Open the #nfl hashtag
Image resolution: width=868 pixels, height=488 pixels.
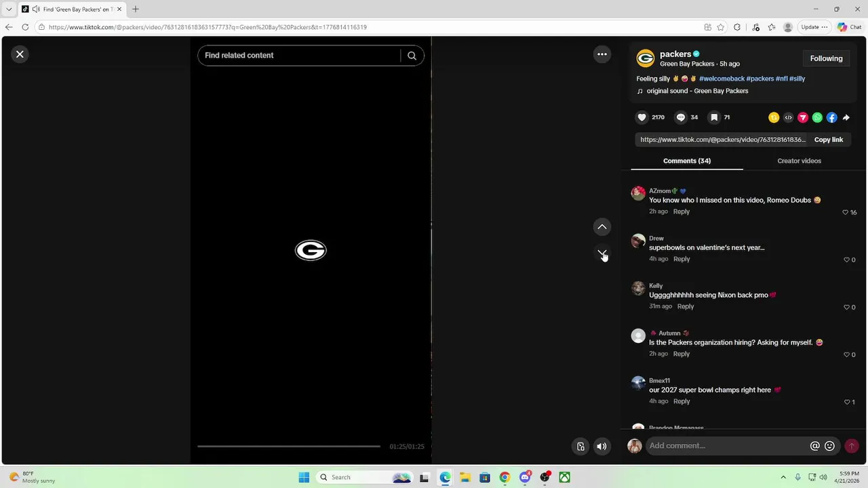point(782,79)
